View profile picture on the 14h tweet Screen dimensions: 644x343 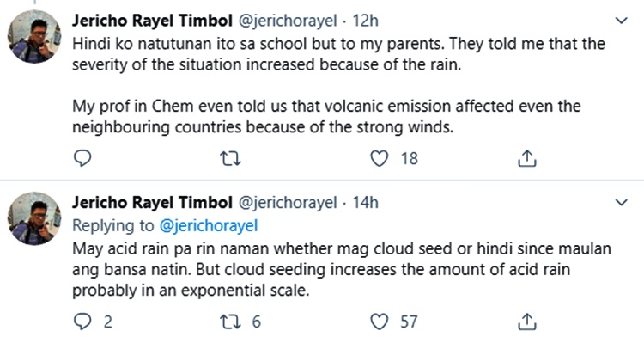click(x=34, y=218)
